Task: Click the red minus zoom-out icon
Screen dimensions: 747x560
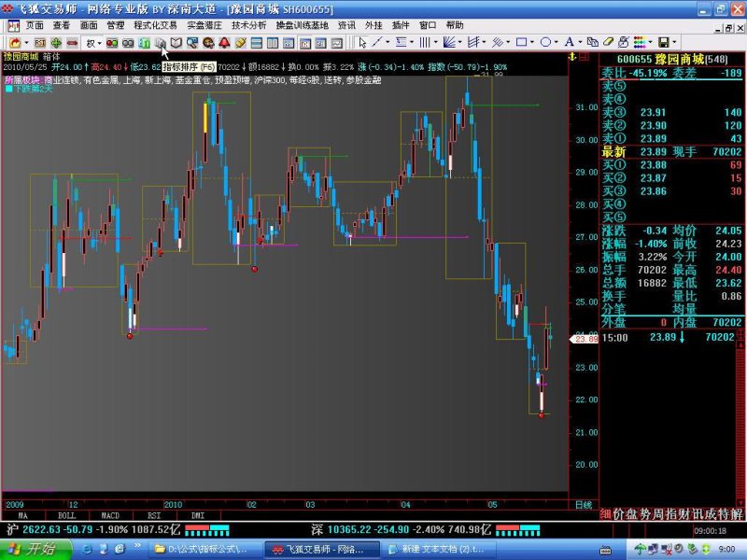Action: pyautogui.click(x=73, y=43)
